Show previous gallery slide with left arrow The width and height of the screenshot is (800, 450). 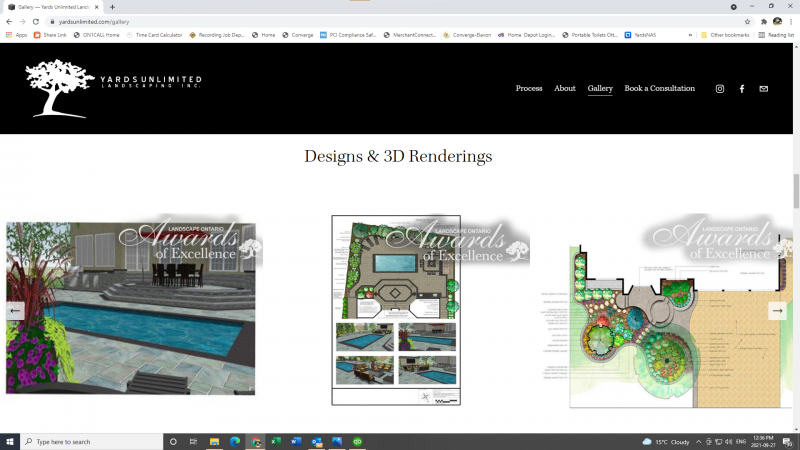point(15,310)
